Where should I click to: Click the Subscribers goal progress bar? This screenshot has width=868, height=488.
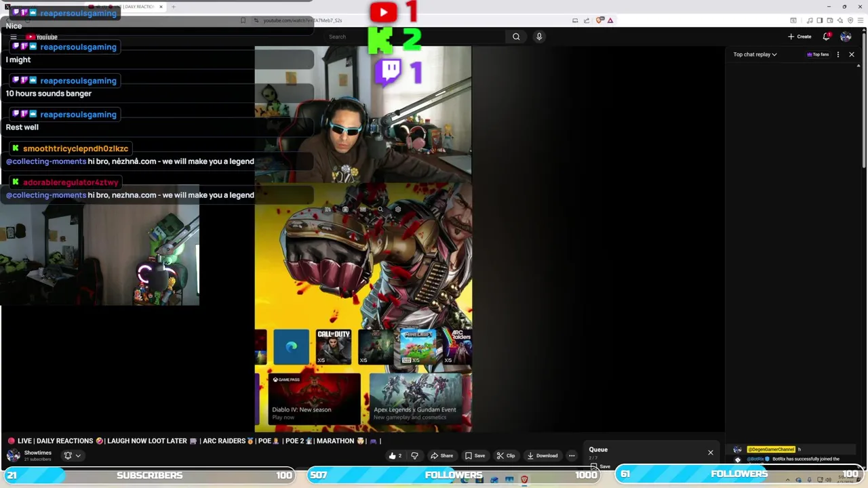tap(149, 475)
